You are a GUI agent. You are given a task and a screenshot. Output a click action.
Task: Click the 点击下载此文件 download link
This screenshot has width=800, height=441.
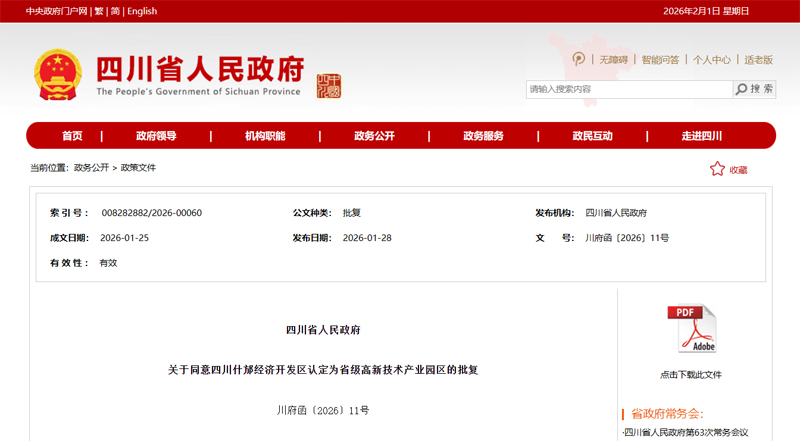(690, 375)
